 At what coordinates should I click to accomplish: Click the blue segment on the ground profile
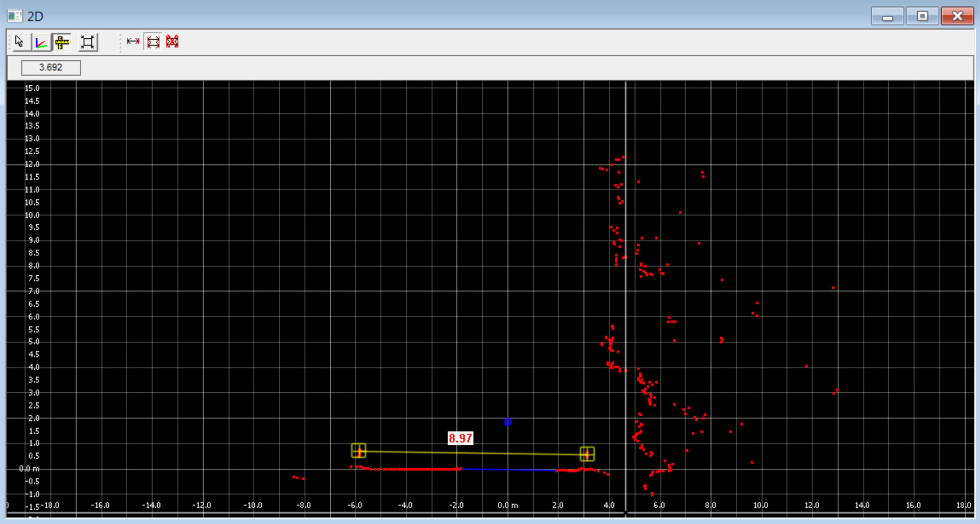510,469
